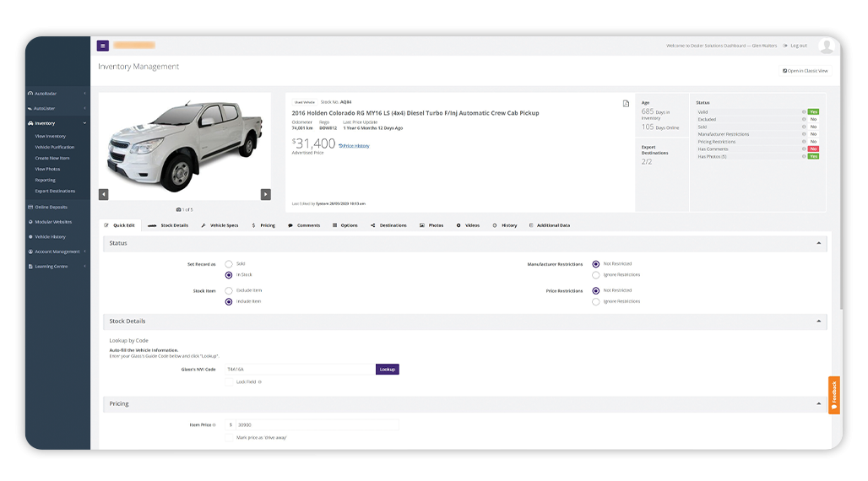The height and width of the screenshot is (481, 868).
Task: Click Open in Classic View button
Action: [x=805, y=71]
